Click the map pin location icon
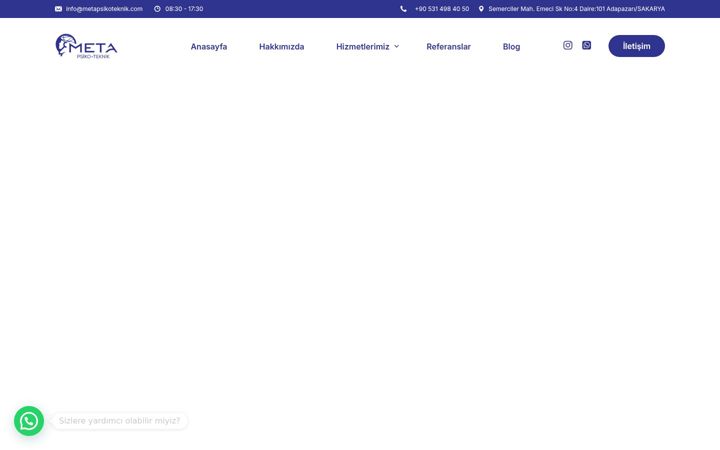Screen dimensions: 720x450 [x=481, y=9]
